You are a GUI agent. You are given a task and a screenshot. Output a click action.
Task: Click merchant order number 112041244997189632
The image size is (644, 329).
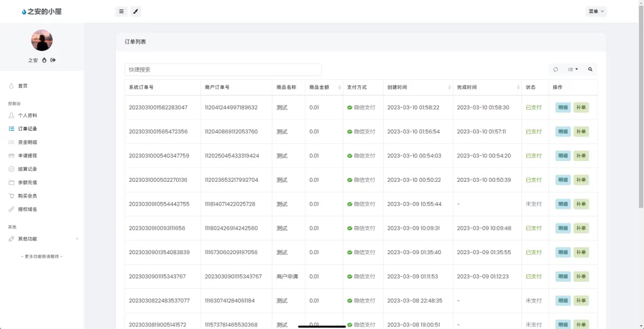pos(231,108)
